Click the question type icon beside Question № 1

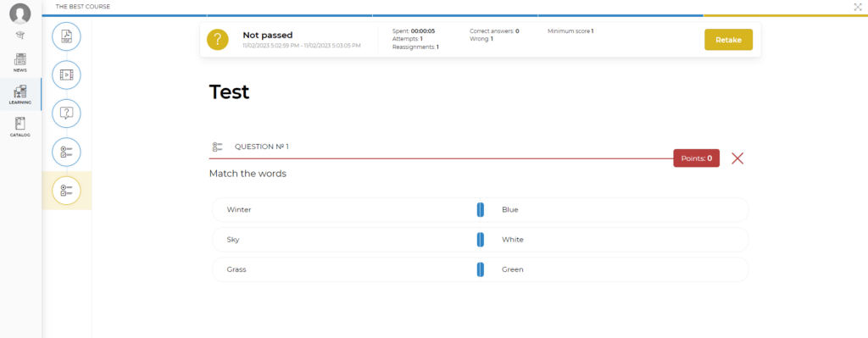pyautogui.click(x=218, y=147)
